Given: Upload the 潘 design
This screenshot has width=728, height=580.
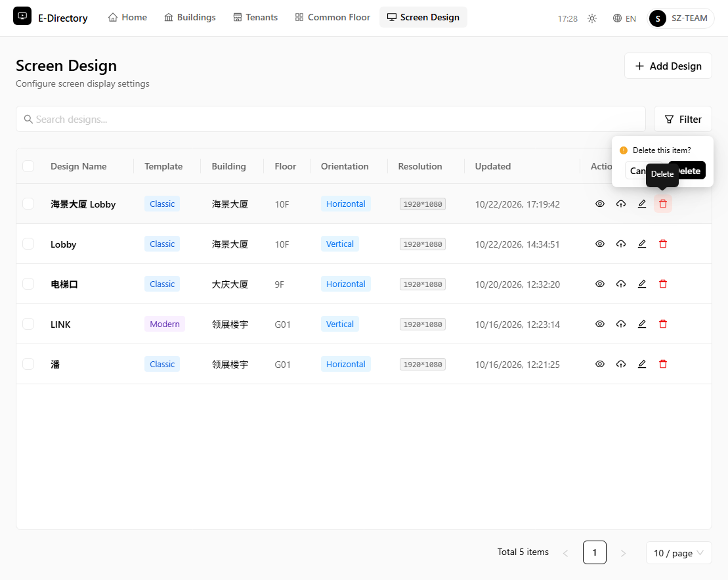Looking at the screenshot, I should (621, 364).
